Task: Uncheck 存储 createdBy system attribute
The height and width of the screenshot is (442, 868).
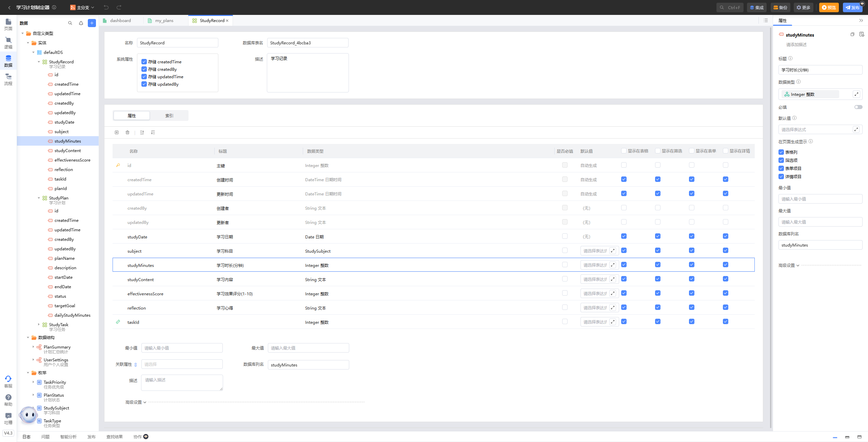Action: (x=144, y=69)
